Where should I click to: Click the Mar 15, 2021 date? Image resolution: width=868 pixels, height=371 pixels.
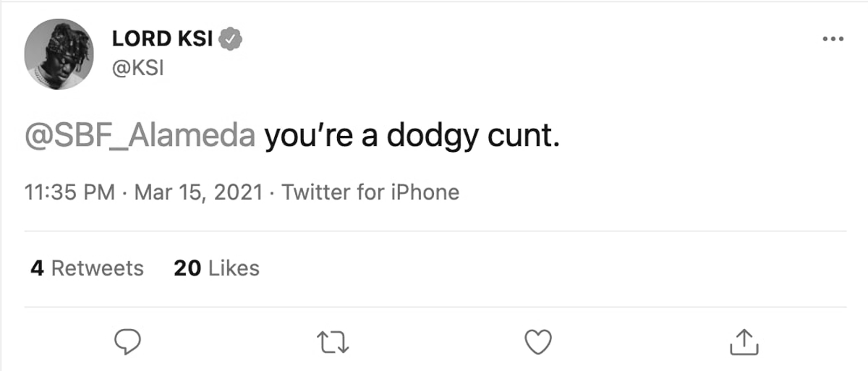(198, 193)
